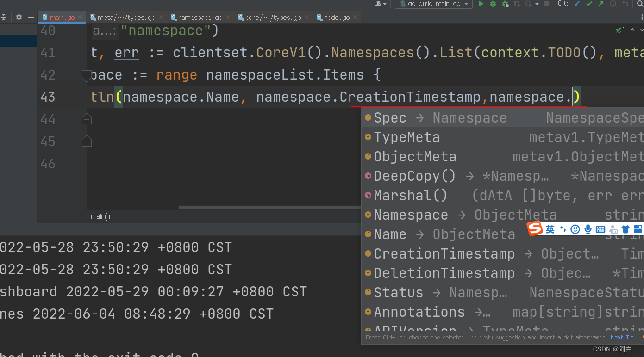
Task: Expand the dropdown arrow beside profiler icon
Action: click(x=537, y=4)
